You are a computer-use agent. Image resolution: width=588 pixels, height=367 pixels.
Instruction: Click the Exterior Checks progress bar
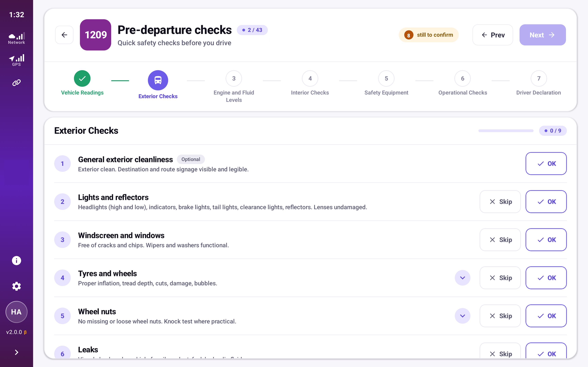506,131
